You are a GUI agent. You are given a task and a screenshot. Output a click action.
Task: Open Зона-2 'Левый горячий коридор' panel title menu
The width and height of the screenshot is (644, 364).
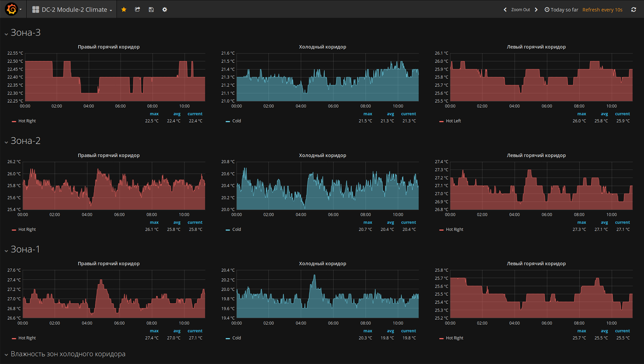(536, 155)
